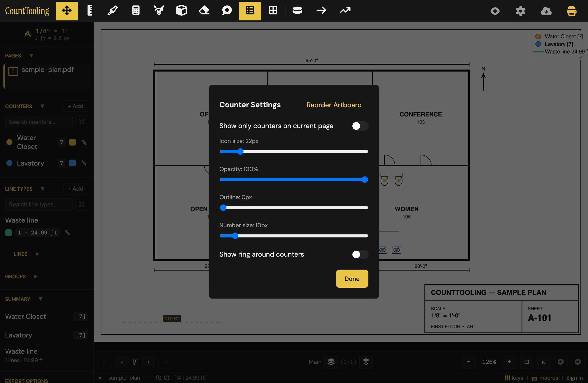Edit the Water Closet counter pencil icon
This screenshot has width=588, height=383.
[x=84, y=142]
